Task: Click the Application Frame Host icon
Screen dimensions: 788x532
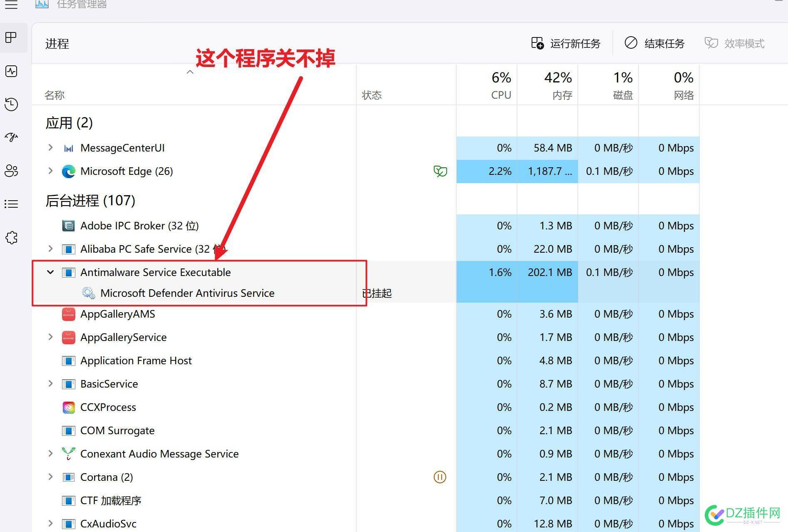Action: point(69,360)
